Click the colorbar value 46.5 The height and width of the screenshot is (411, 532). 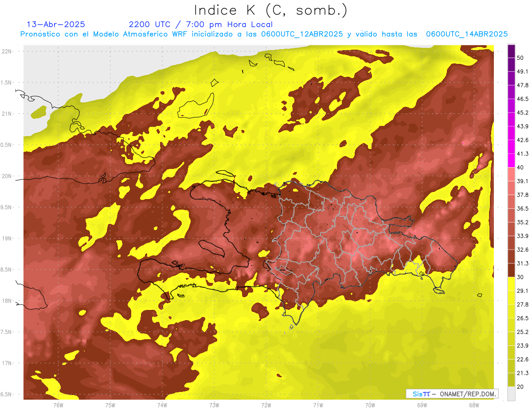[523, 99]
